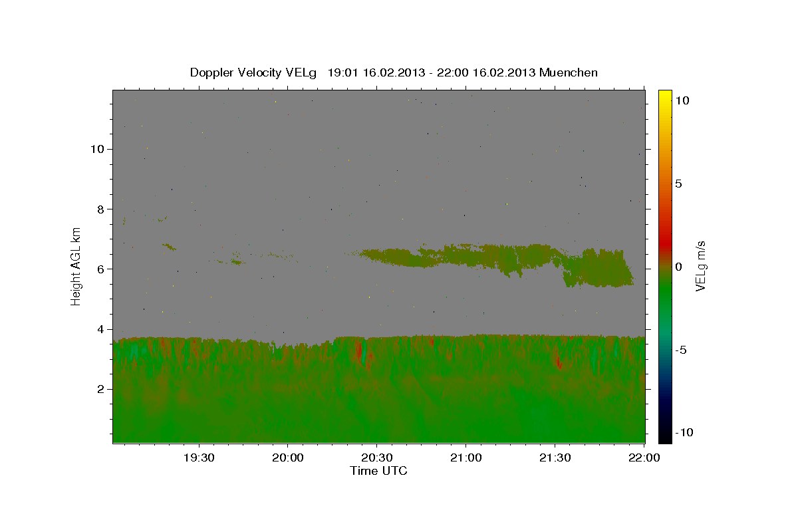The image size is (798, 532).
Task: Click the 'VELg m/s' colorbar title
Action: coord(702,267)
